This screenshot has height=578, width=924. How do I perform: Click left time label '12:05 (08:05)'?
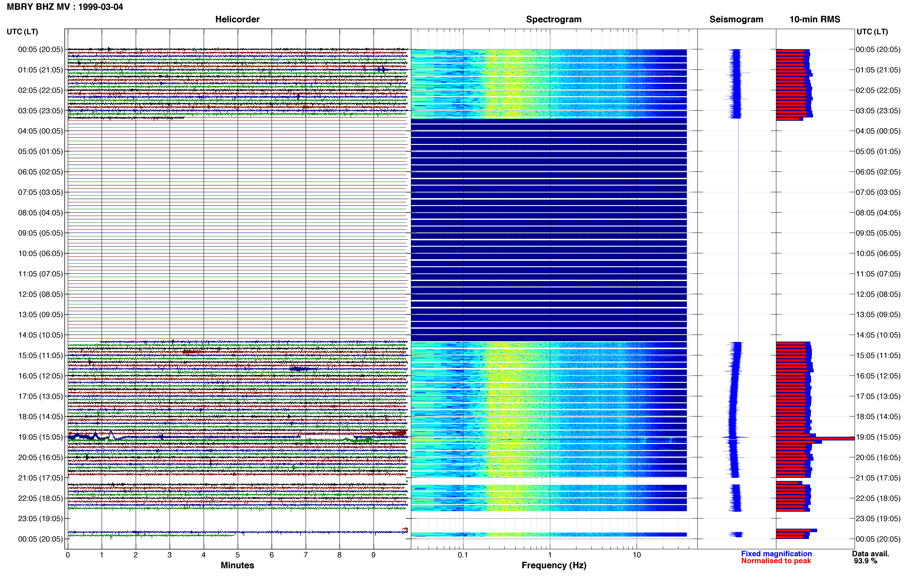[x=41, y=294]
